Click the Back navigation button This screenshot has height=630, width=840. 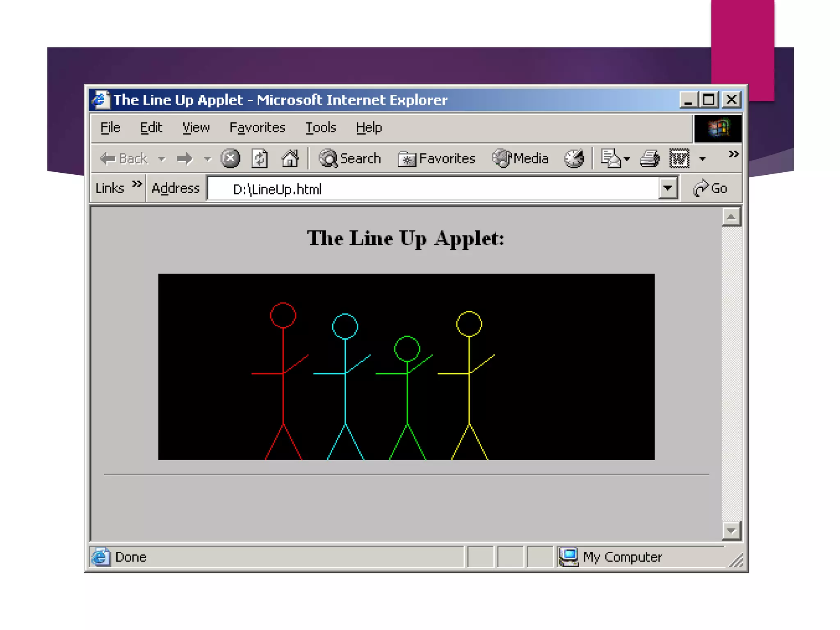click(124, 158)
